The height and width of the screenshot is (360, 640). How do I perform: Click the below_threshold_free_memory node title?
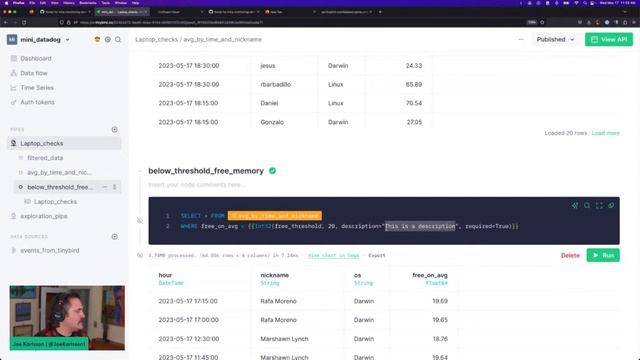[x=206, y=171]
